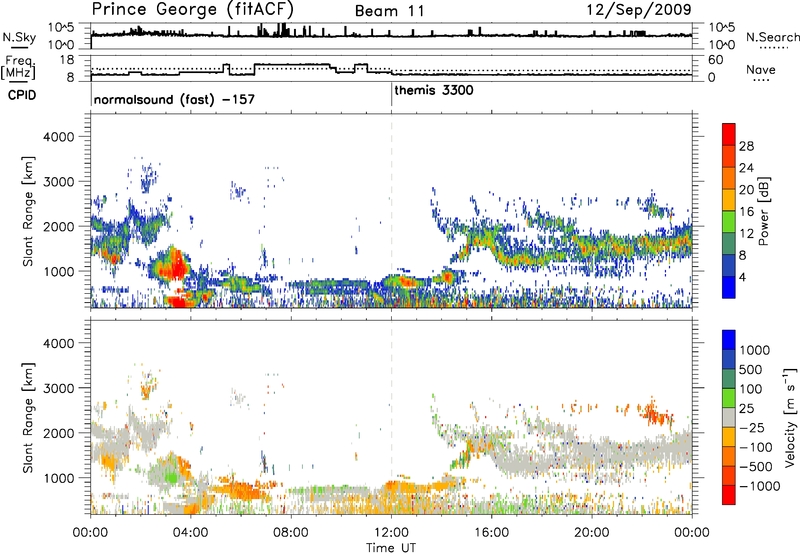Click the '04:00' time axis label

click(x=191, y=533)
